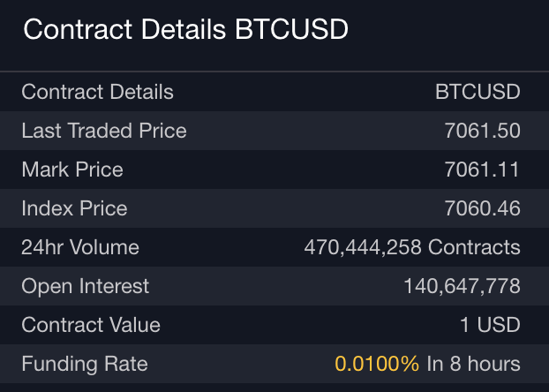Select the 140,647,778 open interest value
Screen dimensions: 549x392
462,286
